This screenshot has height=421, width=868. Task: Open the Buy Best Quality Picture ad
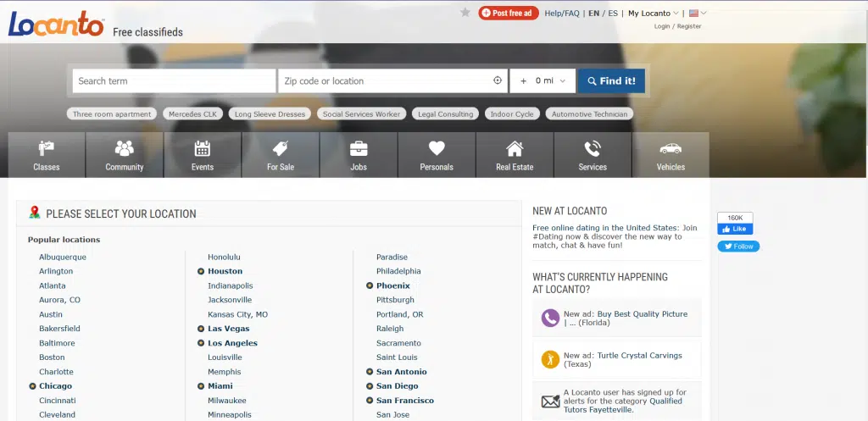tap(626, 319)
